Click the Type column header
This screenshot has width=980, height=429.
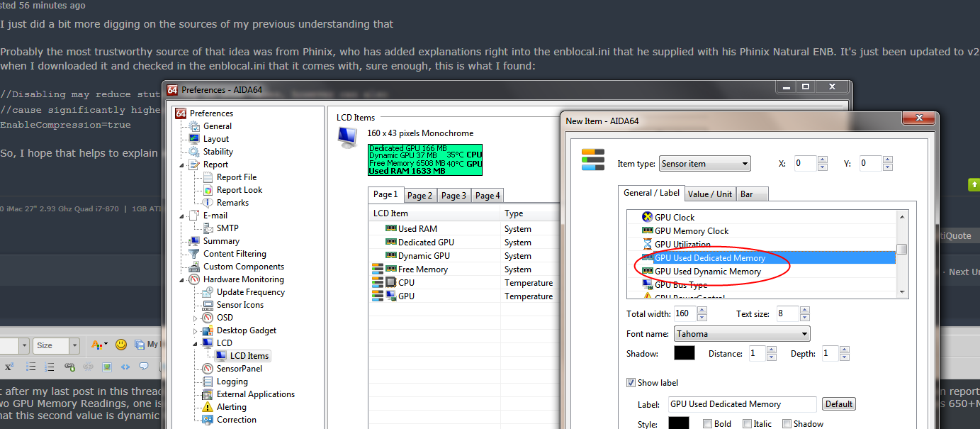pos(530,213)
